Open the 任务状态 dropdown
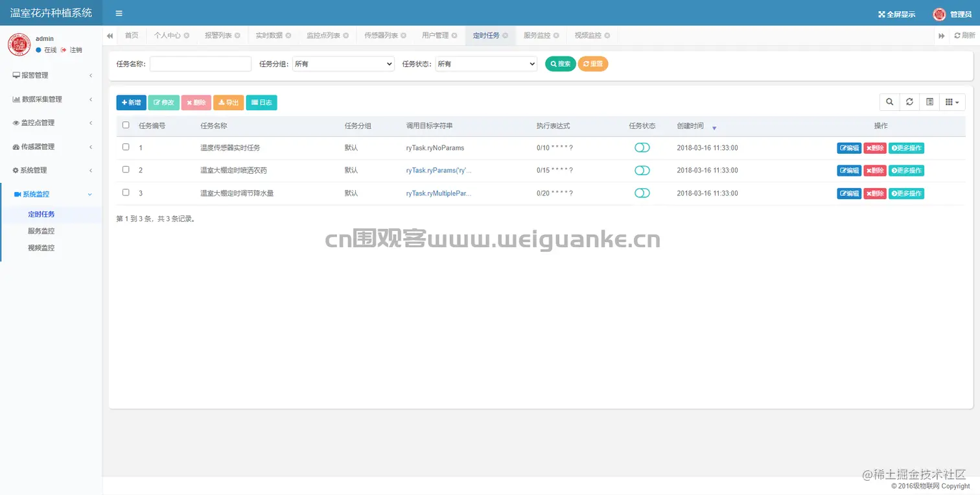The width and height of the screenshot is (980, 495). pos(486,64)
